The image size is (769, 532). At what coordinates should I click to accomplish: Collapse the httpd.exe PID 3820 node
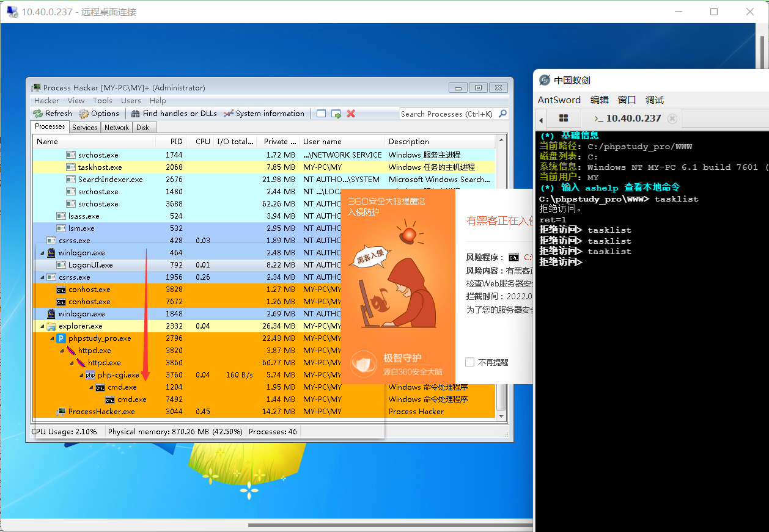pyautogui.click(x=62, y=351)
